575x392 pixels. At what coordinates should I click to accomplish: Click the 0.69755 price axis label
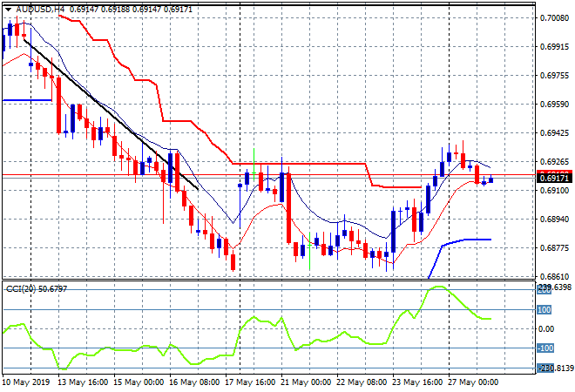(x=554, y=76)
